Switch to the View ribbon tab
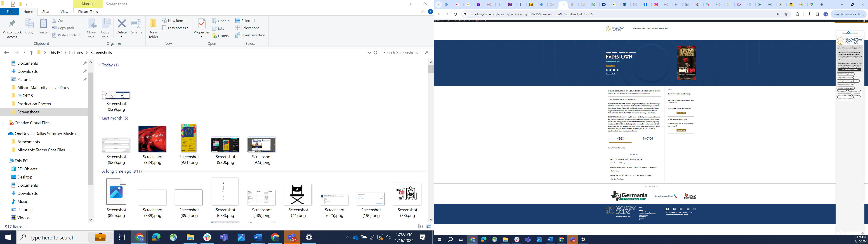 (64, 12)
